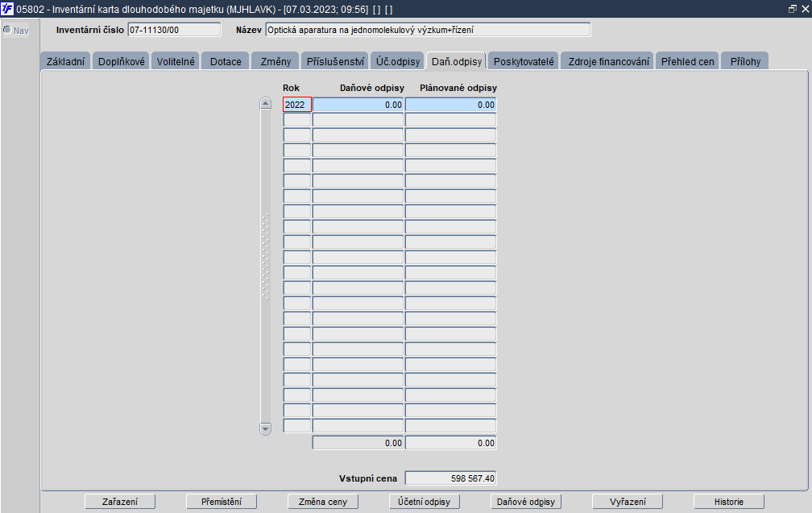The height and width of the screenshot is (513, 812).
Task: Click the Plánované odpisy cell for 2022
Action: coord(450,105)
